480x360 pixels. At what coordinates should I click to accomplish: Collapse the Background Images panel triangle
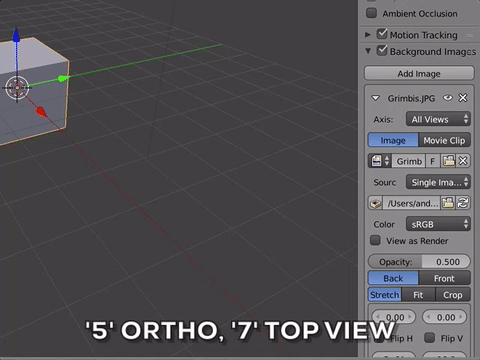(368, 51)
